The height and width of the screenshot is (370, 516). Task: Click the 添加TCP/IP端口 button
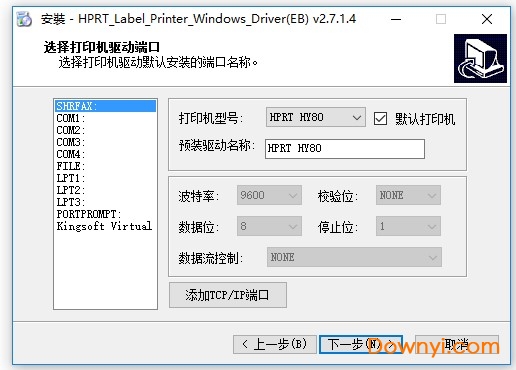(x=228, y=295)
